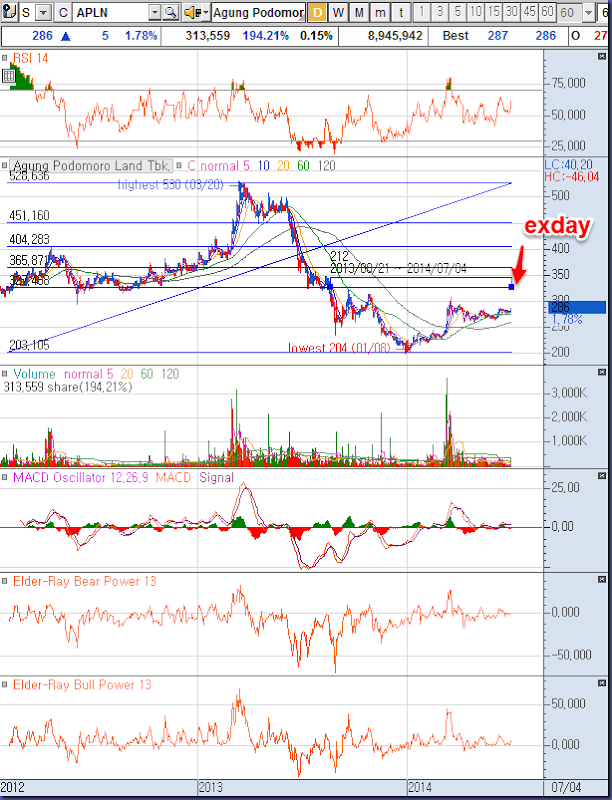Click the 2013 year marker on time axis
The height and width of the screenshot is (800, 612).
210,787
